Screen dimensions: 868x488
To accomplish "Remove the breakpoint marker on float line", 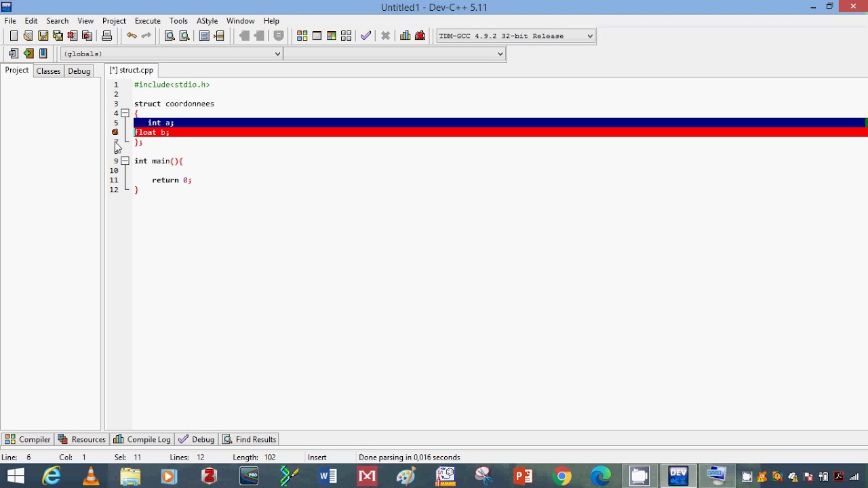I will (x=115, y=132).
